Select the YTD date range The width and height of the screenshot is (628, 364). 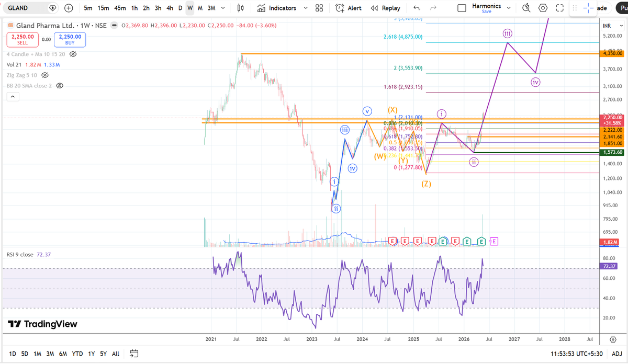coord(77,354)
